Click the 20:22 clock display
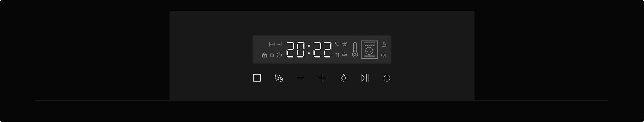 309,50
